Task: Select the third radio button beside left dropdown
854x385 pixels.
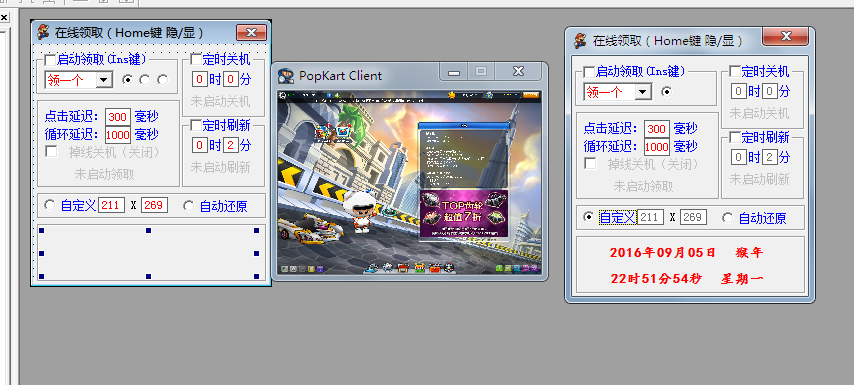Action: coord(163,80)
